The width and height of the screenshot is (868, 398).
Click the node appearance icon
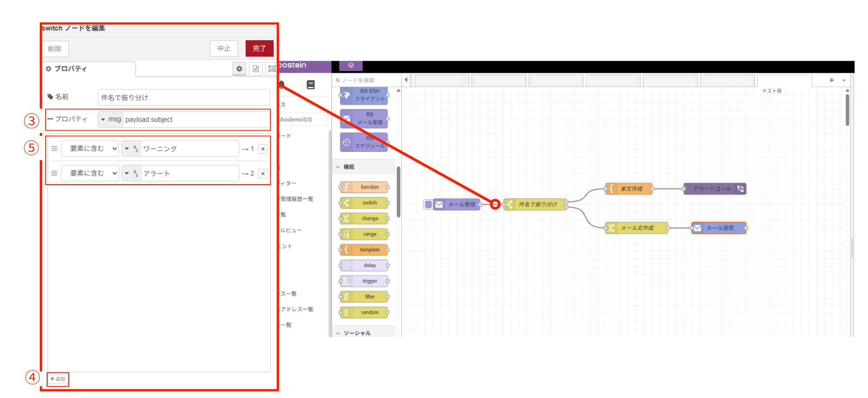coord(271,69)
